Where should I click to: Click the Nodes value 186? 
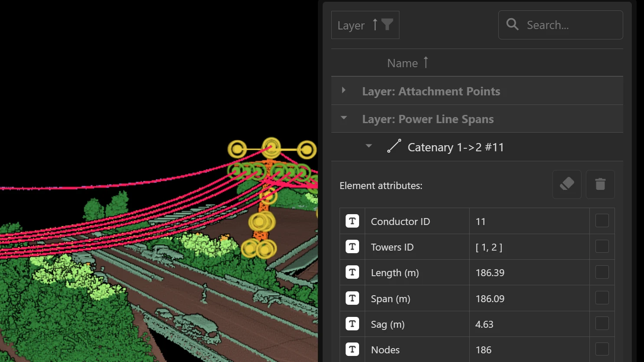484,350
